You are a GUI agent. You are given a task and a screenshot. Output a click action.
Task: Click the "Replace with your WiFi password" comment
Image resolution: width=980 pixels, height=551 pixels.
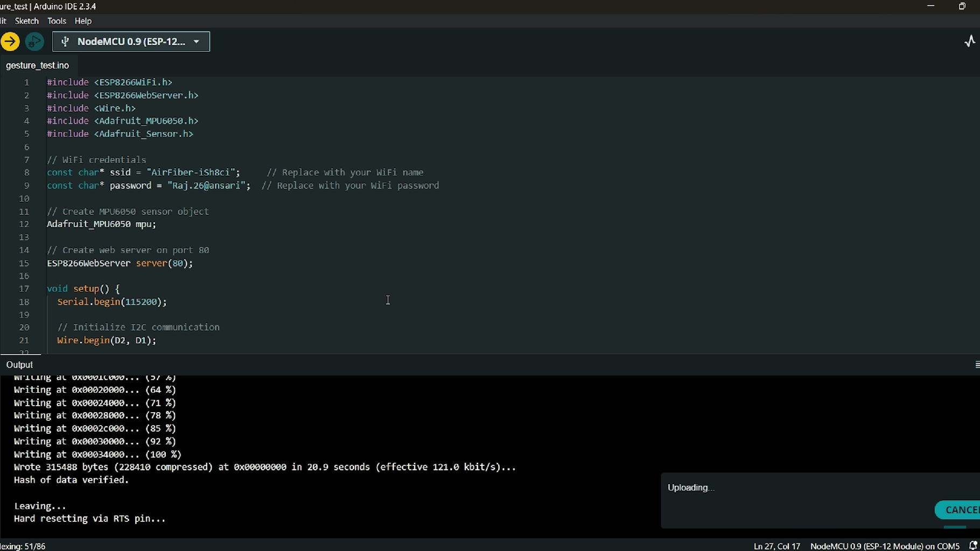pyautogui.click(x=351, y=186)
